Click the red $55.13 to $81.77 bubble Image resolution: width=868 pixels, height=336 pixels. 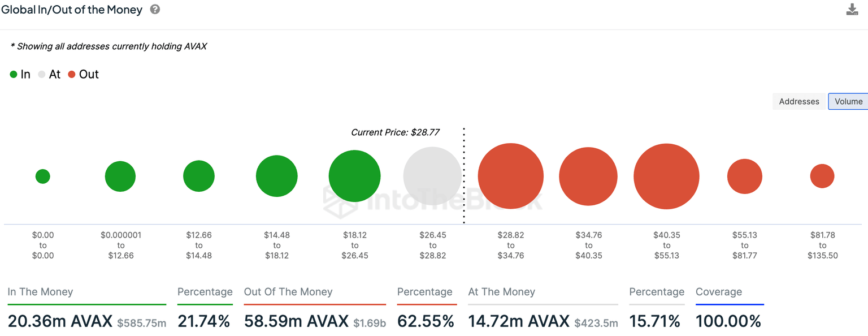coord(744,176)
